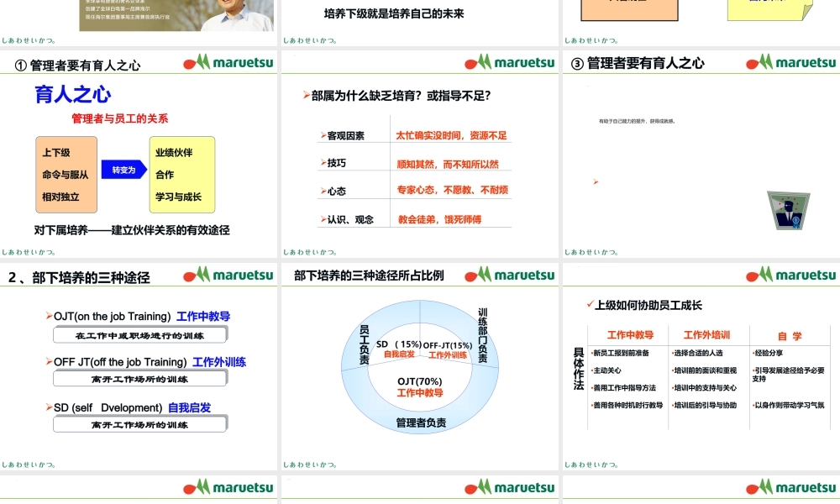This screenshot has height=504, width=840.
Task: Click table row label 客观因素
Action: pos(345,136)
